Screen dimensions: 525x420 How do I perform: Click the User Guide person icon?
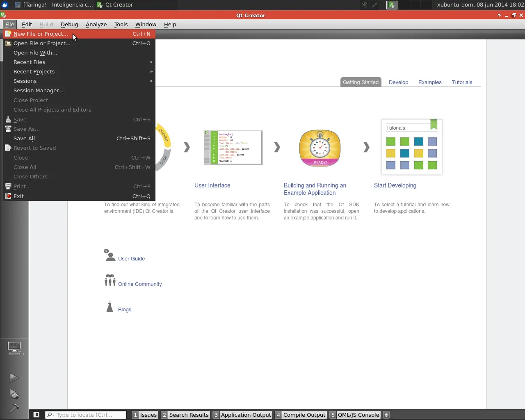point(110,256)
